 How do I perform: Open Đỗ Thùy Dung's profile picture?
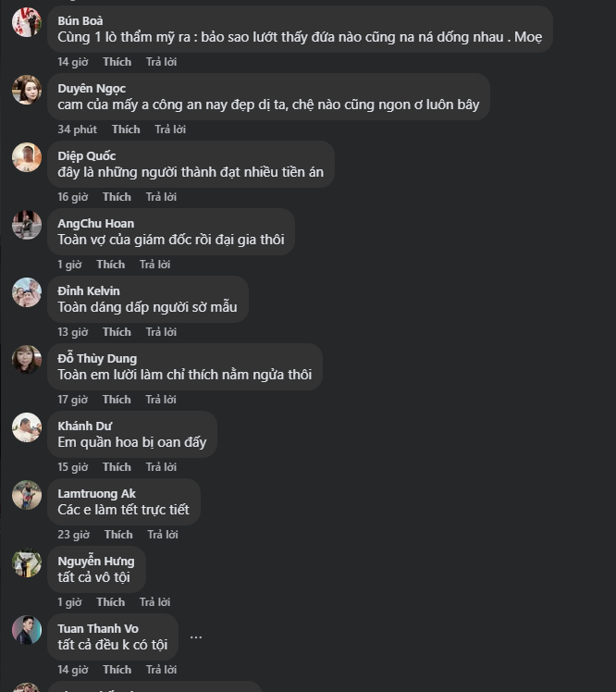[27, 360]
